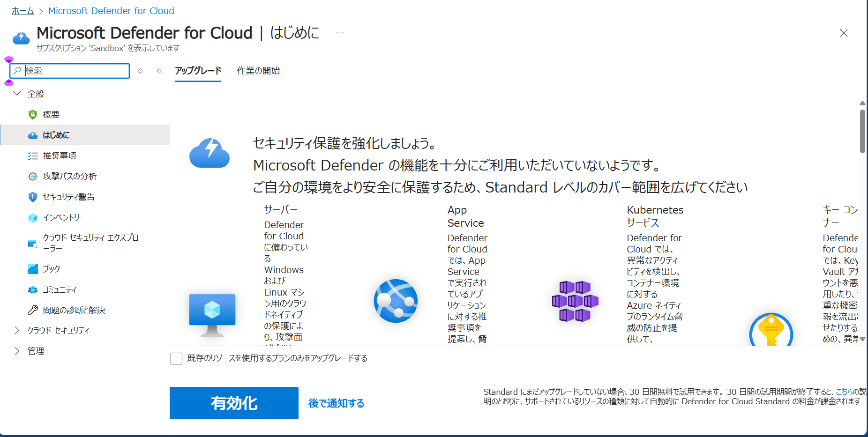
Task: Switch to the 作業の開始 tab
Action: pos(258,71)
